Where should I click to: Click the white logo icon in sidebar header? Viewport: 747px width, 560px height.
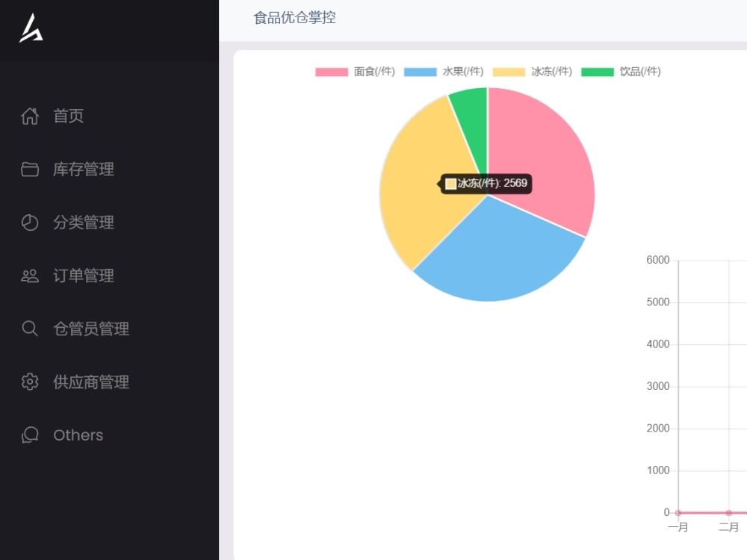(31, 28)
